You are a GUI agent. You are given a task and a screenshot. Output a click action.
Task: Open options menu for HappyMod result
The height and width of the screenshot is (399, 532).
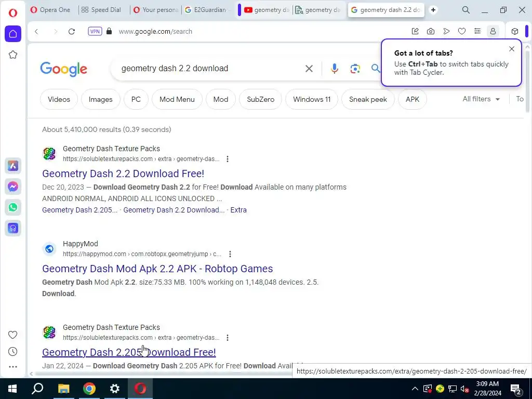(230, 254)
